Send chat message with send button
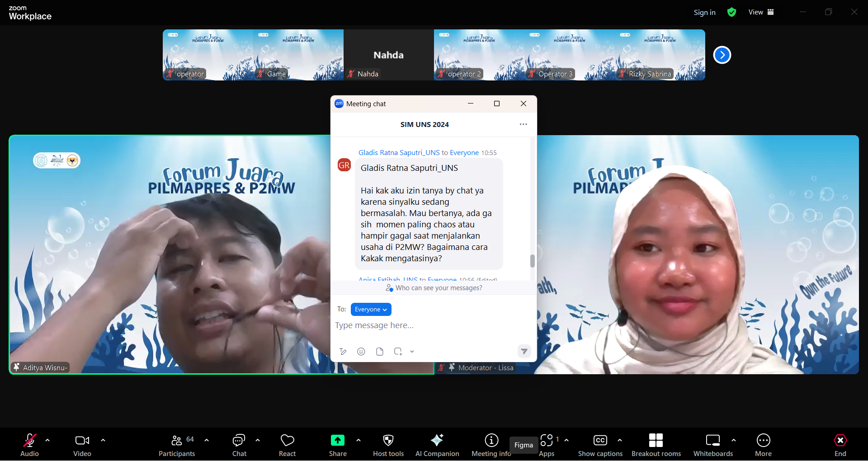This screenshot has height=461, width=868. click(524, 351)
